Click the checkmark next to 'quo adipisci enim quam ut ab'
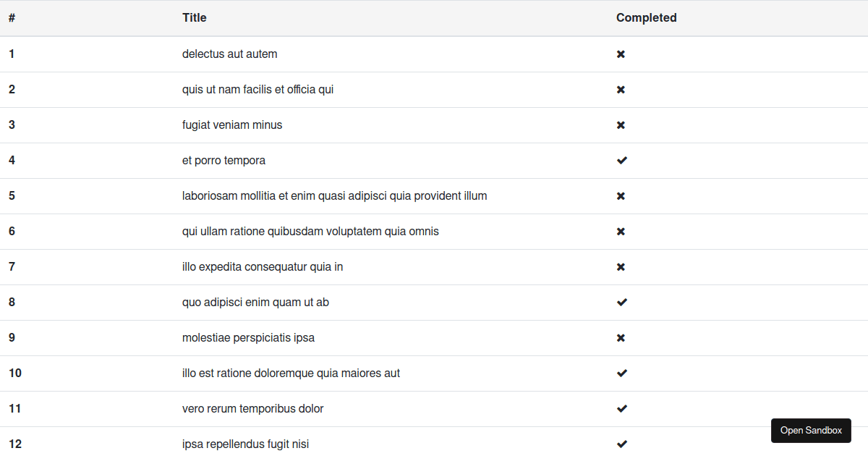 [621, 302]
